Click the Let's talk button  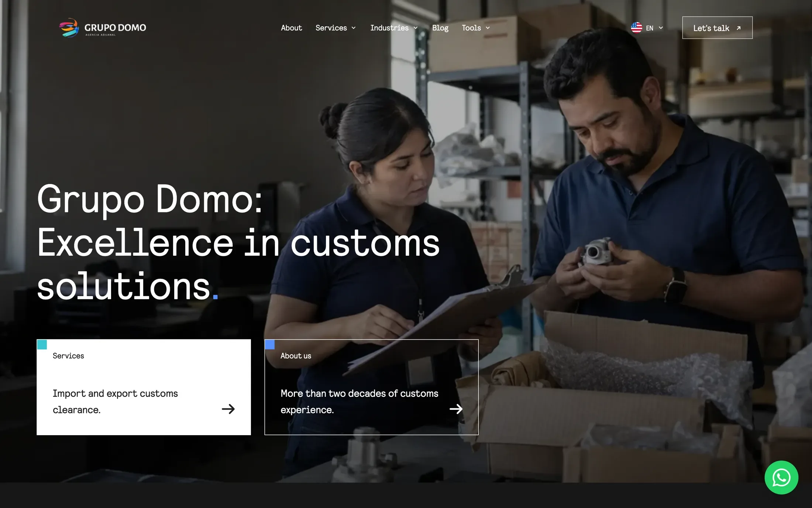coord(717,28)
